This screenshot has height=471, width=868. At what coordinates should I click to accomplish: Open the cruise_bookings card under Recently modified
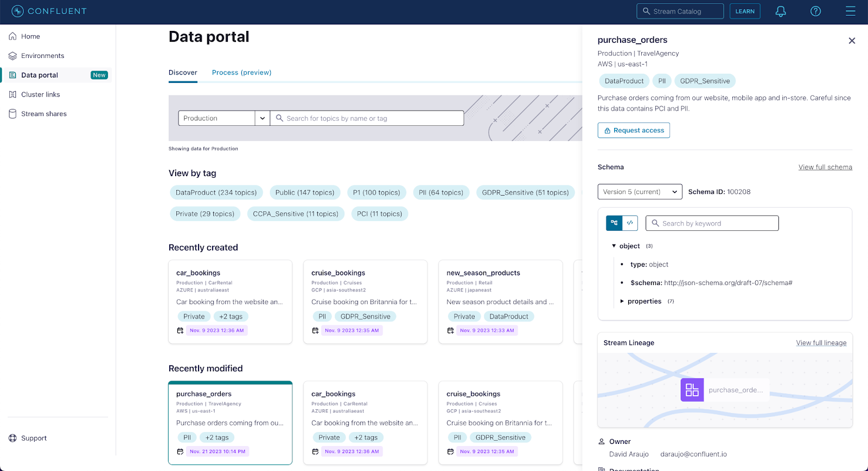pos(501,423)
